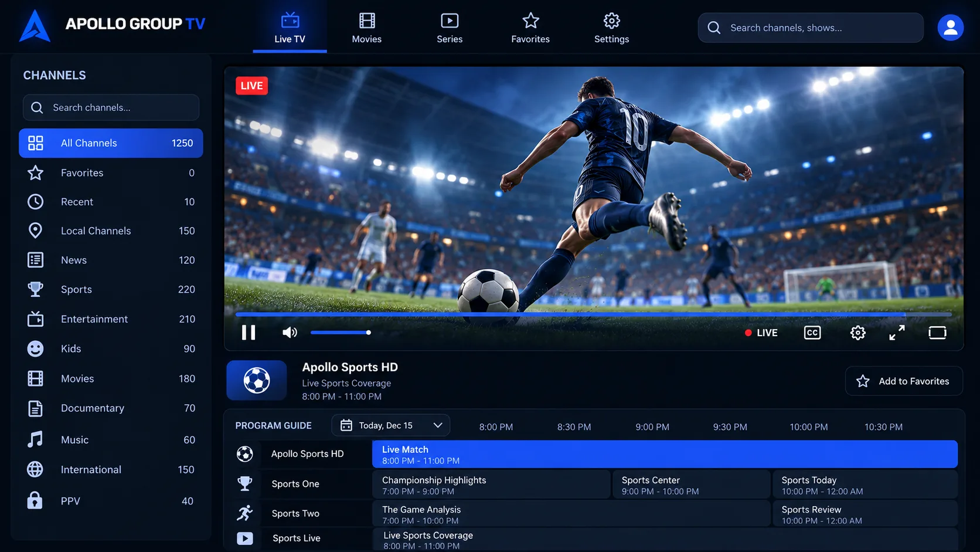Click the video progress bar

[593, 315]
